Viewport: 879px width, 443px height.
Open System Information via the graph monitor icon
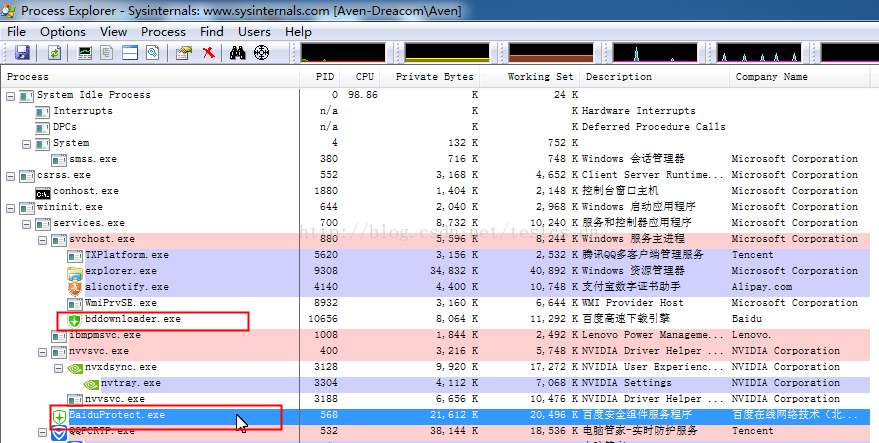(x=85, y=53)
